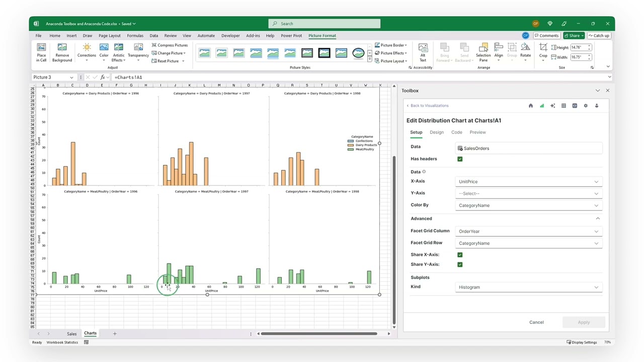The height and width of the screenshot is (362, 644).
Task: Toggle the Share Y-Axis checkbox
Action: point(460,264)
